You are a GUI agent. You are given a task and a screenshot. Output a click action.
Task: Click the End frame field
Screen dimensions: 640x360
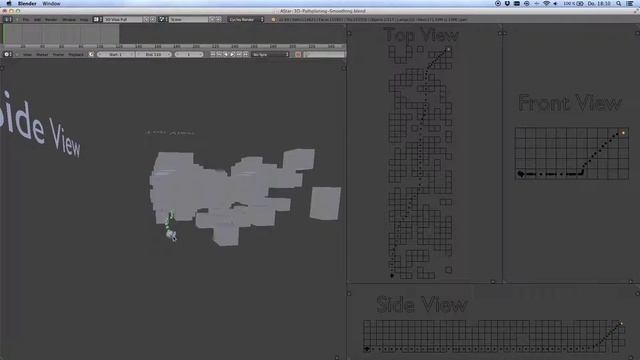[x=153, y=54]
